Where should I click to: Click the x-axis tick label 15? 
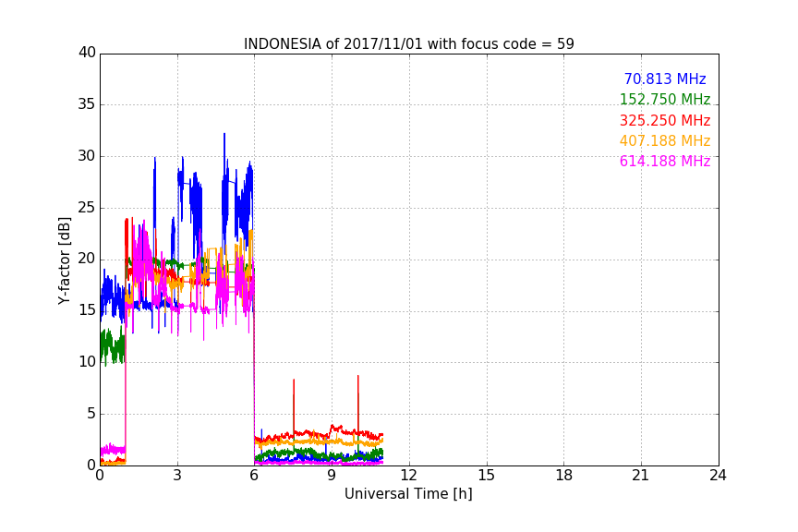pyautogui.click(x=487, y=476)
